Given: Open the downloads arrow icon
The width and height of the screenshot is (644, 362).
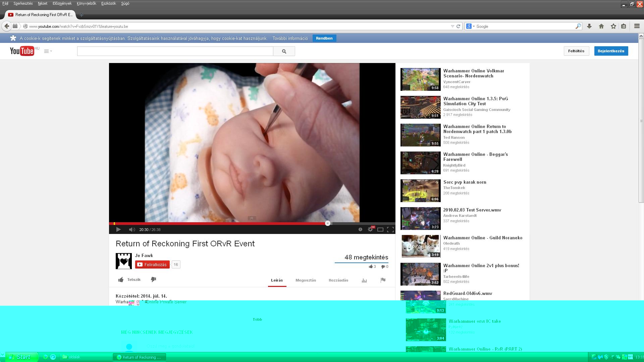Looking at the screenshot, I should pyautogui.click(x=589, y=26).
